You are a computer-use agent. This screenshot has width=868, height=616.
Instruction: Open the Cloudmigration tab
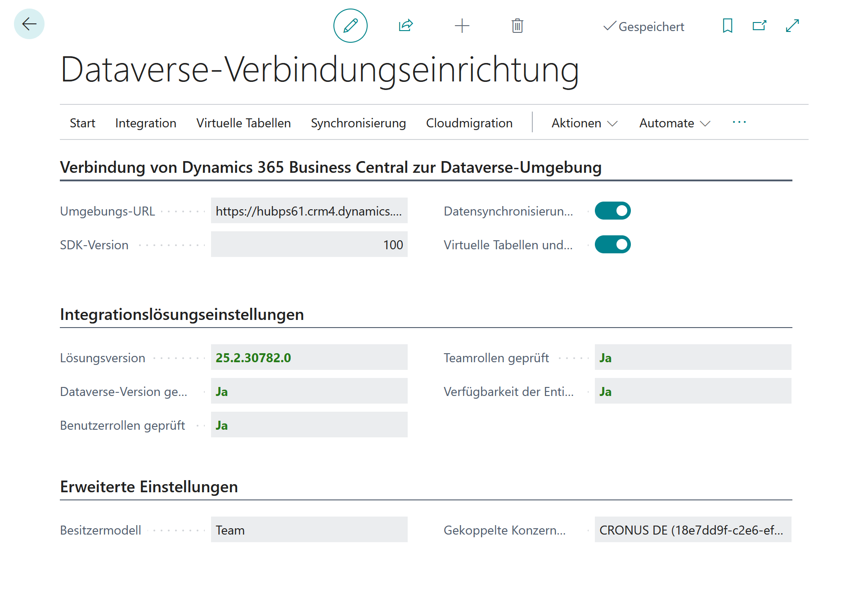[x=469, y=123]
